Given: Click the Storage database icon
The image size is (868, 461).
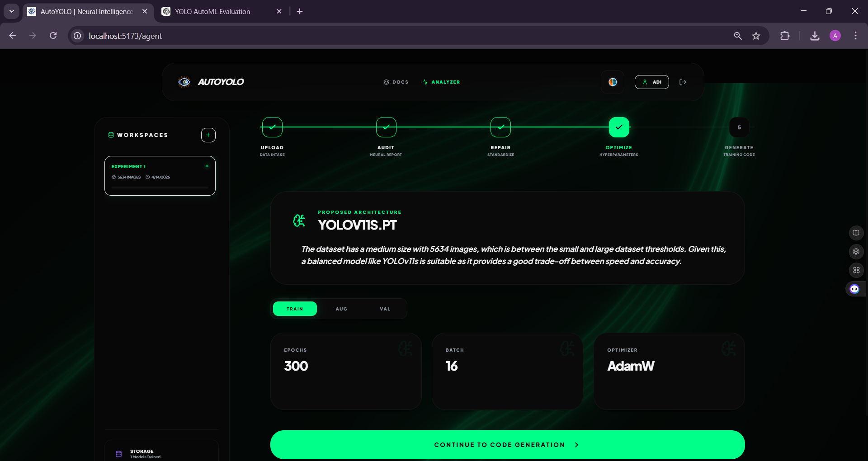Looking at the screenshot, I should pyautogui.click(x=119, y=454).
